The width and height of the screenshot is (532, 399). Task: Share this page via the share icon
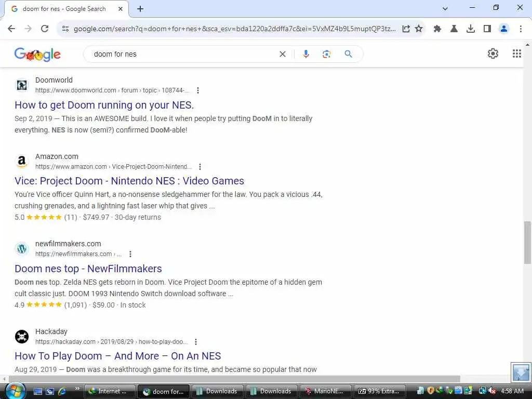tap(406, 29)
